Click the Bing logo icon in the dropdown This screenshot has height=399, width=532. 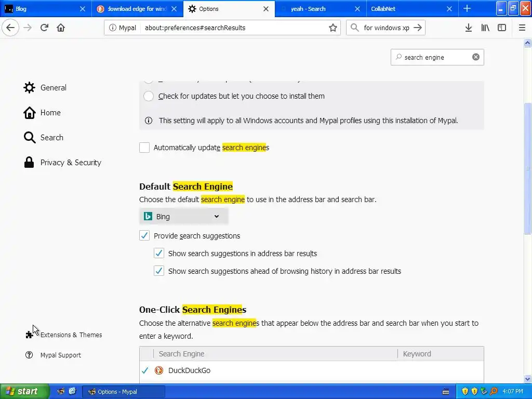(148, 217)
